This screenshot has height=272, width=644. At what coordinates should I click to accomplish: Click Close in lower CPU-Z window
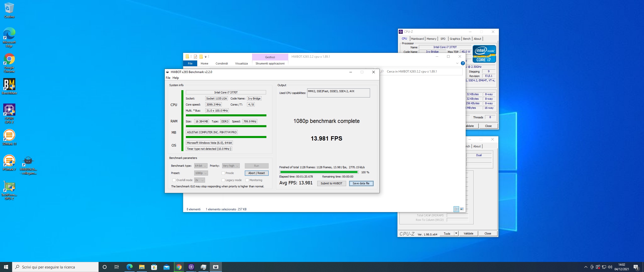(x=488, y=233)
